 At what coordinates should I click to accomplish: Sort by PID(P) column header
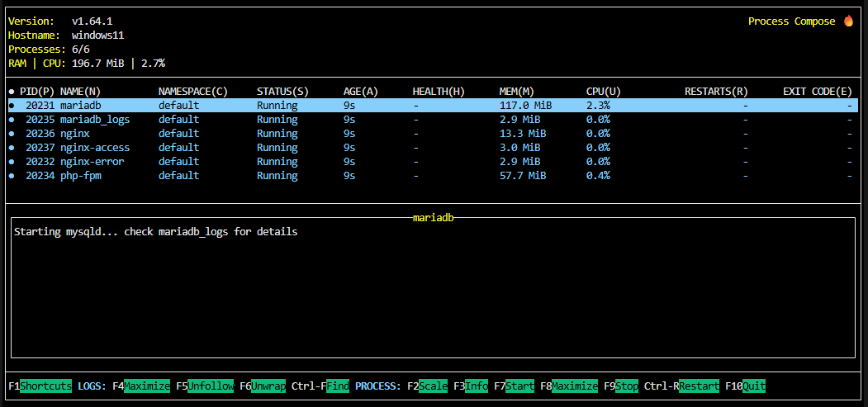click(x=37, y=92)
